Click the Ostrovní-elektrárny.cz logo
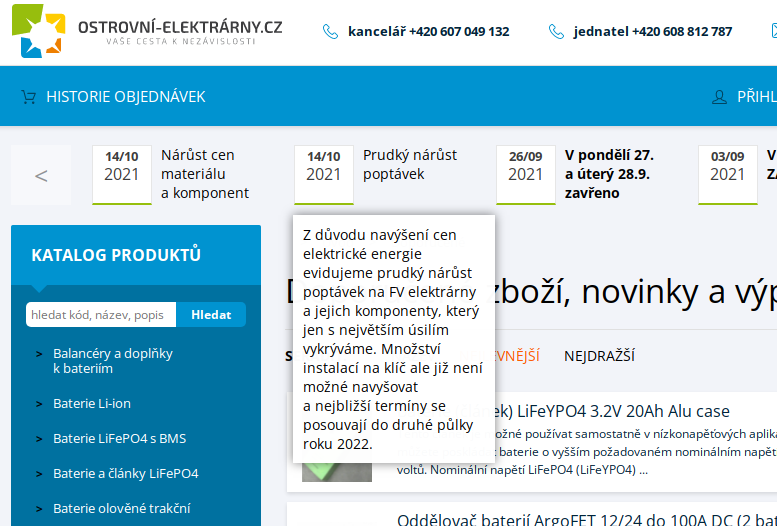 coord(146,31)
